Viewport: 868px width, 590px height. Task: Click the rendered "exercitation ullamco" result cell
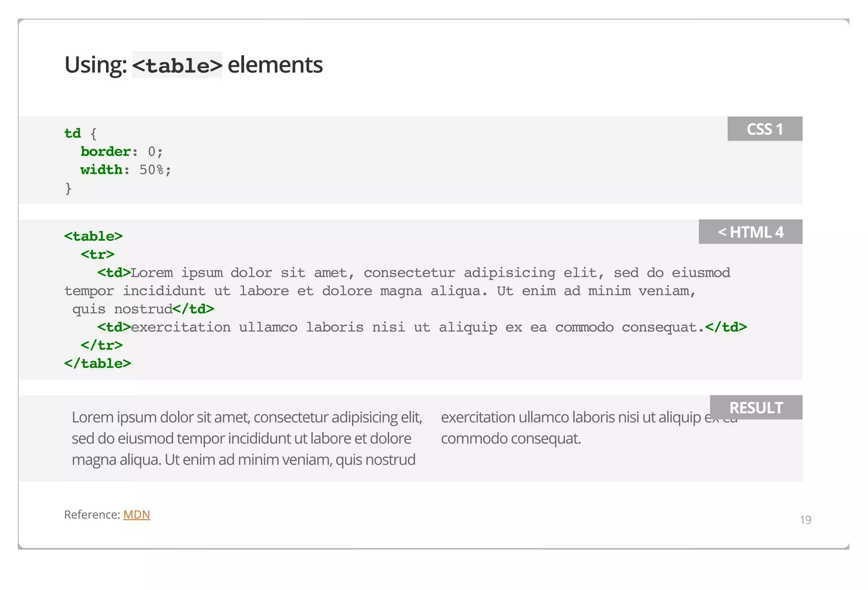click(551, 428)
